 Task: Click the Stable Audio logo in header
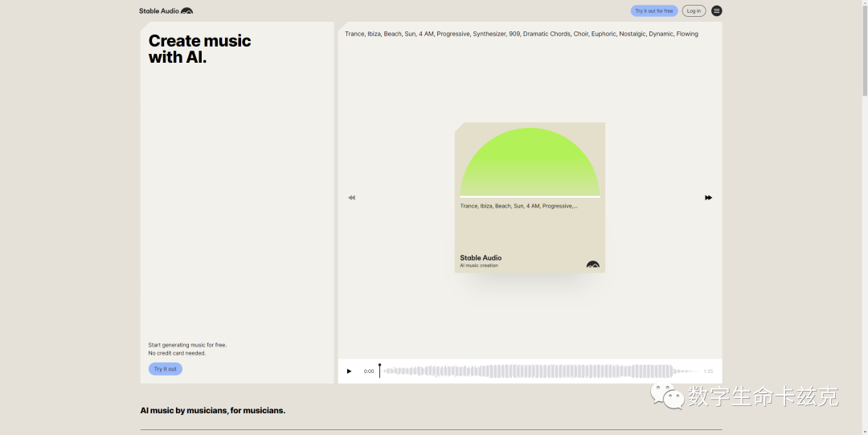(166, 10)
